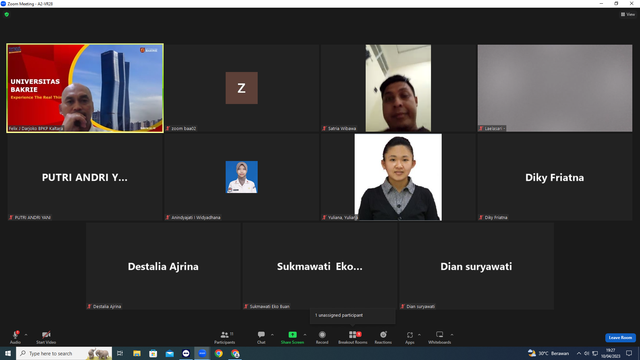Expand chat options arrow beside Chat
Screen dimensions: 640x360
272,335
